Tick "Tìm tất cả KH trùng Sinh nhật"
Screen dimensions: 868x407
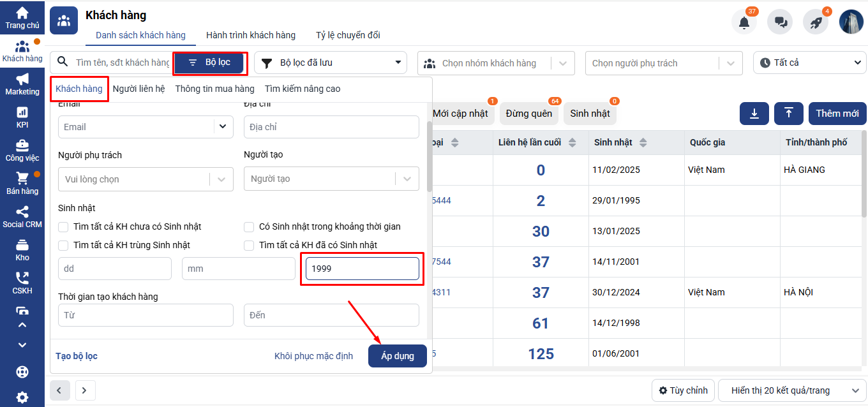63,246
